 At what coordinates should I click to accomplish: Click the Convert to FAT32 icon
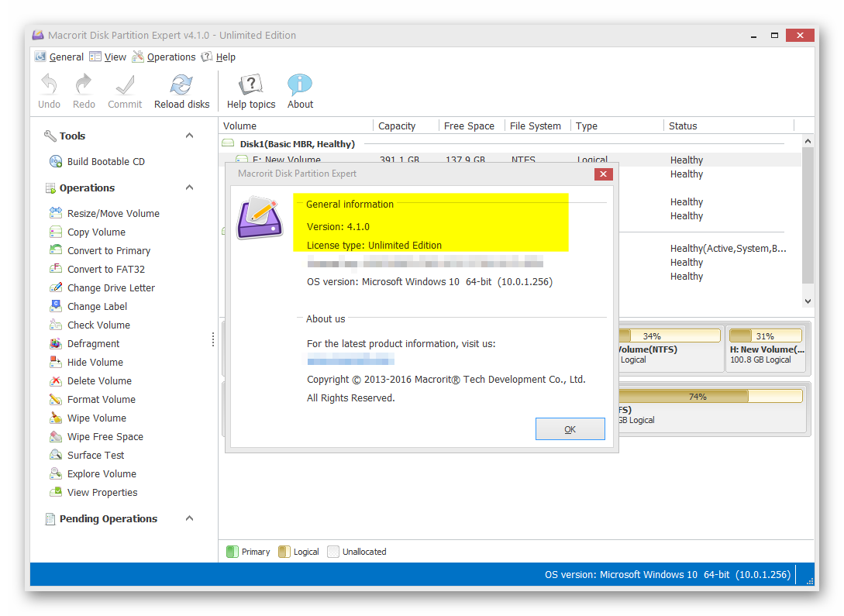(x=56, y=269)
